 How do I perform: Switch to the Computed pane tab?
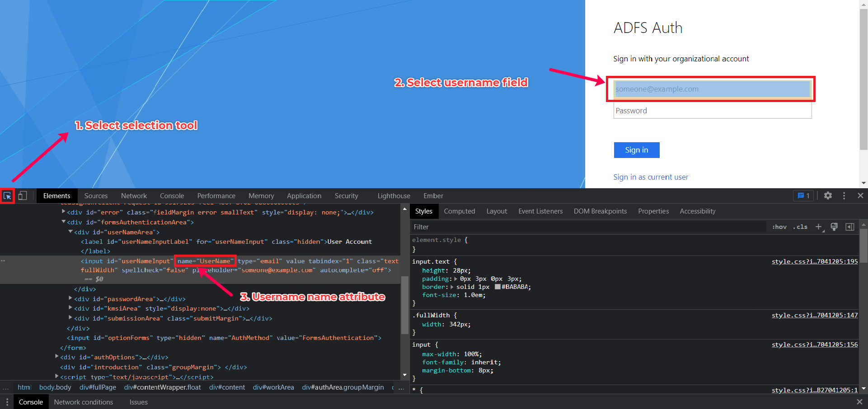pos(459,211)
